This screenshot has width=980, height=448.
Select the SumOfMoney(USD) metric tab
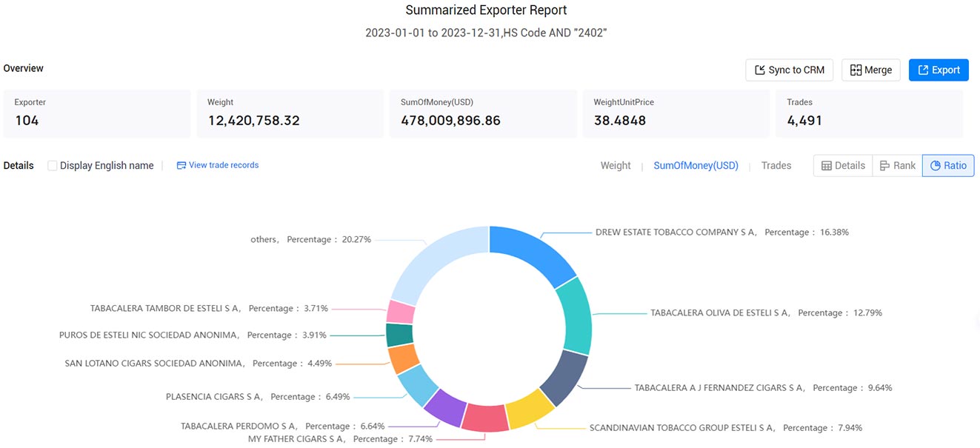696,166
